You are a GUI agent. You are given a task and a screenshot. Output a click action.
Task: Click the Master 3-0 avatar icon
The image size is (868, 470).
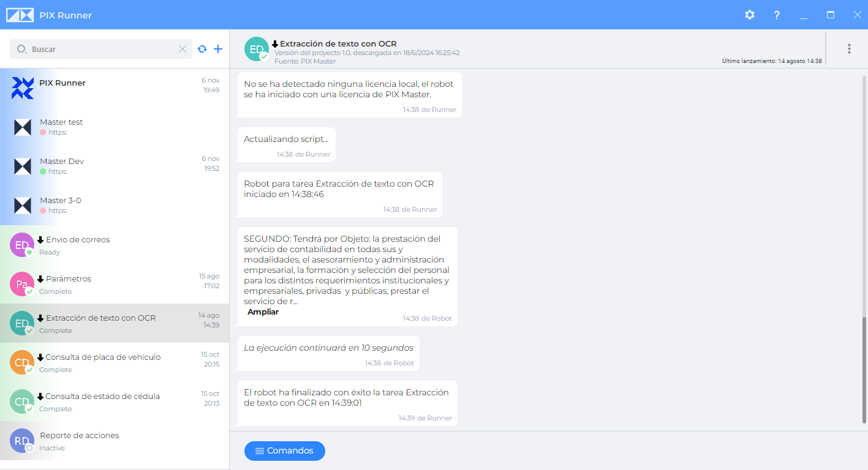(23, 206)
